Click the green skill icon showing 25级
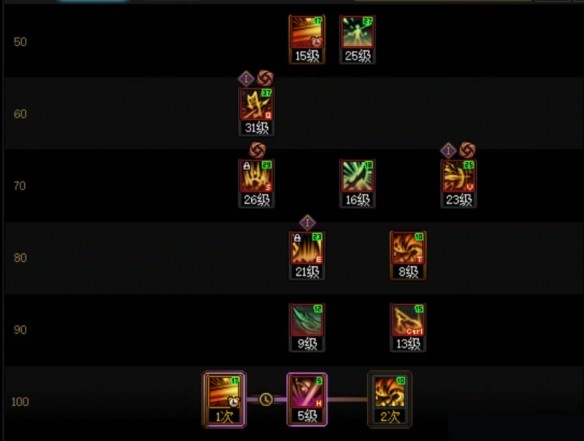Image resolution: width=584 pixels, height=441 pixels. pos(357,39)
